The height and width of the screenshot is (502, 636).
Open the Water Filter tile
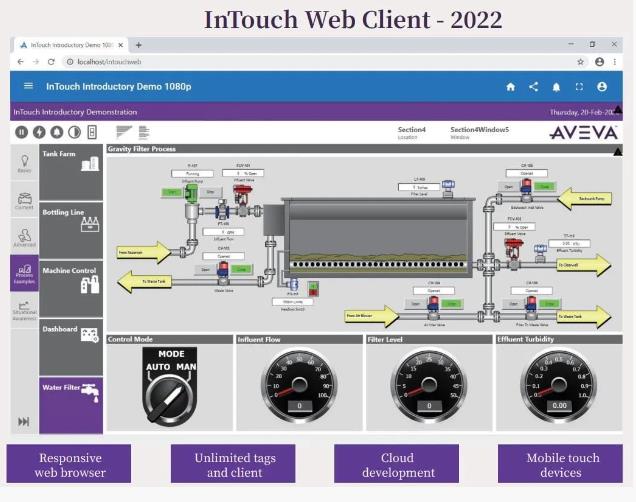tap(71, 405)
